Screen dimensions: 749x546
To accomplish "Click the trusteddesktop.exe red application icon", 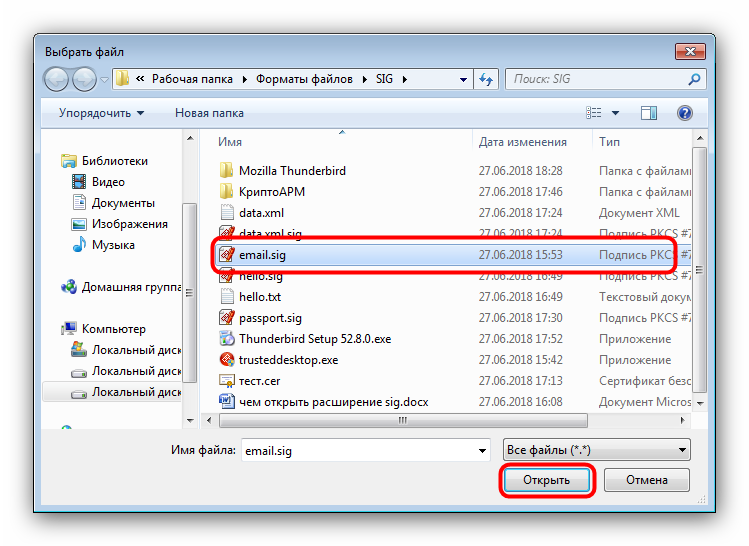I will [x=227, y=360].
